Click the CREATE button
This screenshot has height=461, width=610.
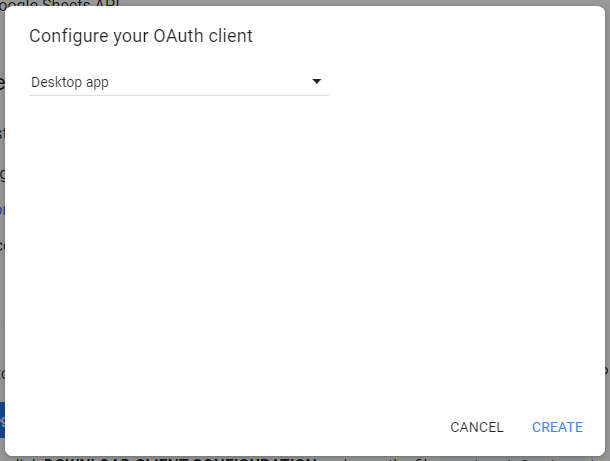[557, 427]
